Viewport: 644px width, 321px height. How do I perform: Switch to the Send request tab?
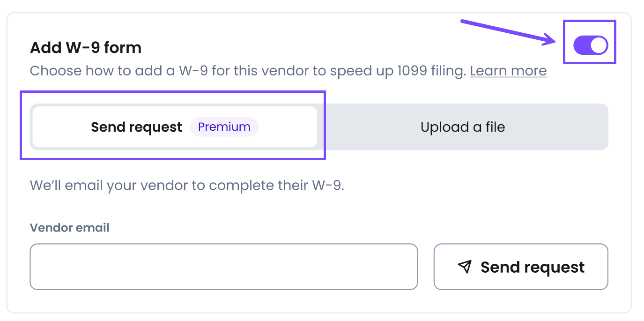136,127
